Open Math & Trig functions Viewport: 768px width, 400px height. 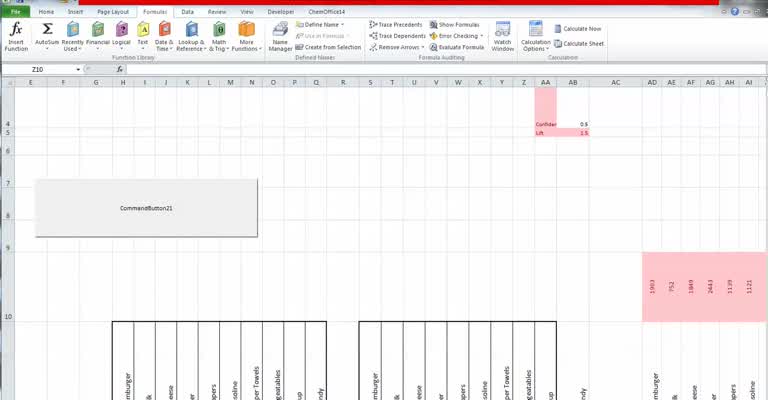tap(219, 36)
